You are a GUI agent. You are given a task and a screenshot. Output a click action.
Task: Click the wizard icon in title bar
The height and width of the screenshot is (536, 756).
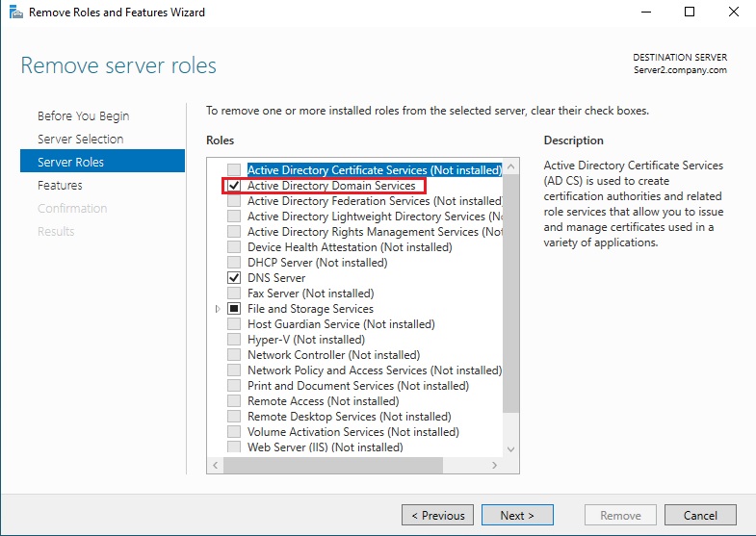point(13,13)
